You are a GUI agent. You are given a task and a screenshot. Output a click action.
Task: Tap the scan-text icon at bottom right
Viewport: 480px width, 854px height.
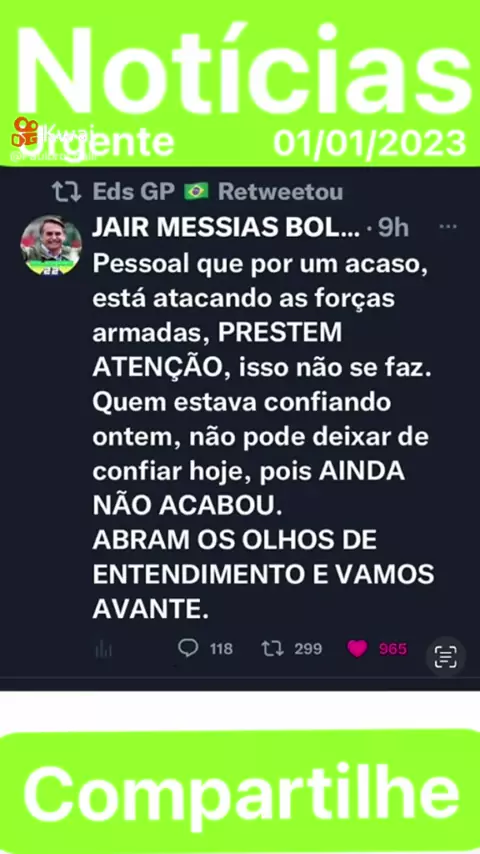(446, 657)
